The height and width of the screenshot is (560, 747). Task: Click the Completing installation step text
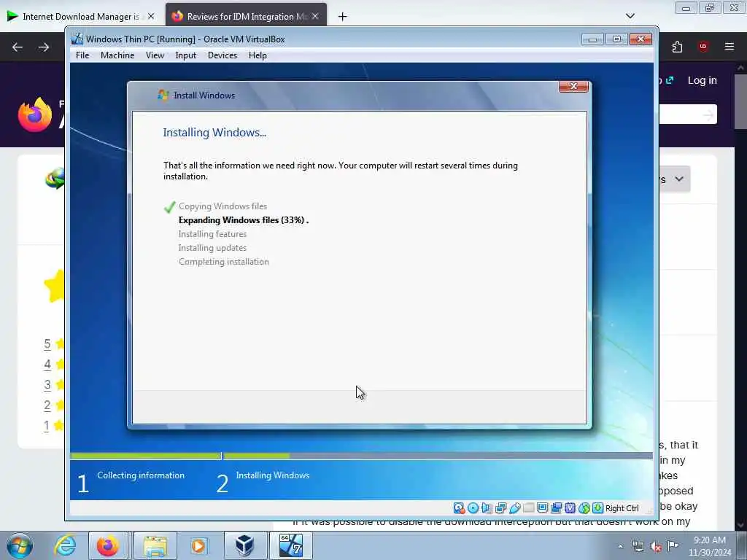223,262
